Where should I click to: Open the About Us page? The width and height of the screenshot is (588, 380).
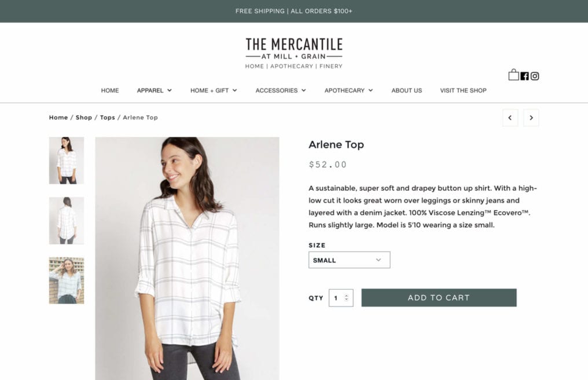click(x=406, y=90)
